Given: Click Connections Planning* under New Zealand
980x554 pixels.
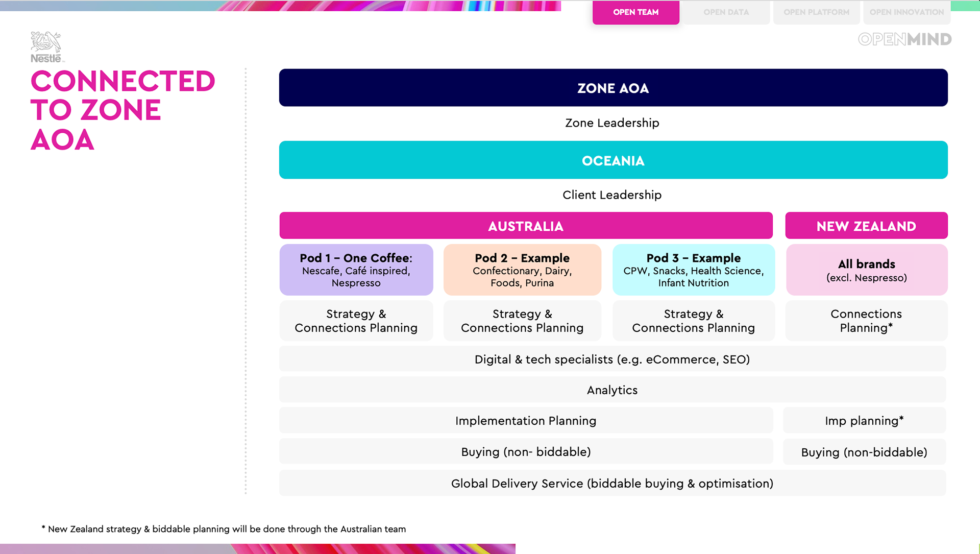Looking at the screenshot, I should point(866,321).
